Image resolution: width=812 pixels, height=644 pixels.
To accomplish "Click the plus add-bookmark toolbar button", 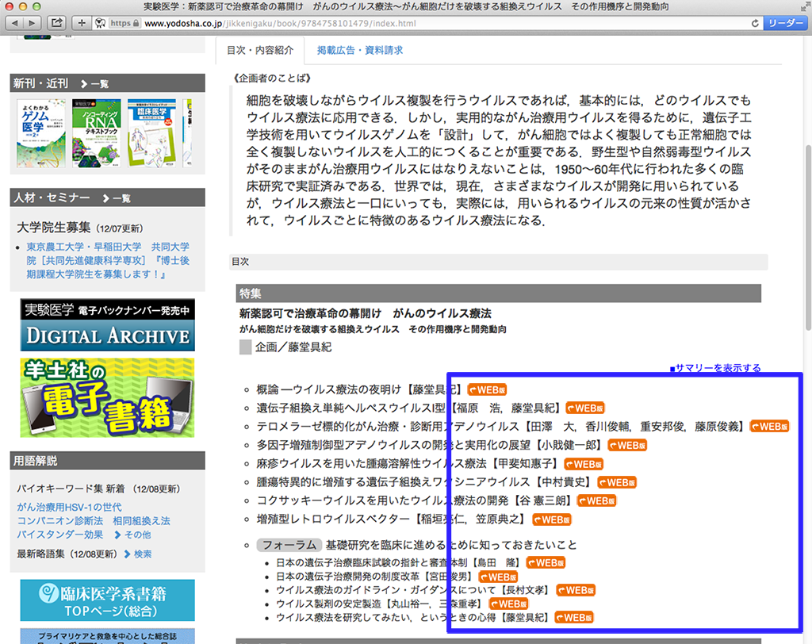I will [x=82, y=23].
